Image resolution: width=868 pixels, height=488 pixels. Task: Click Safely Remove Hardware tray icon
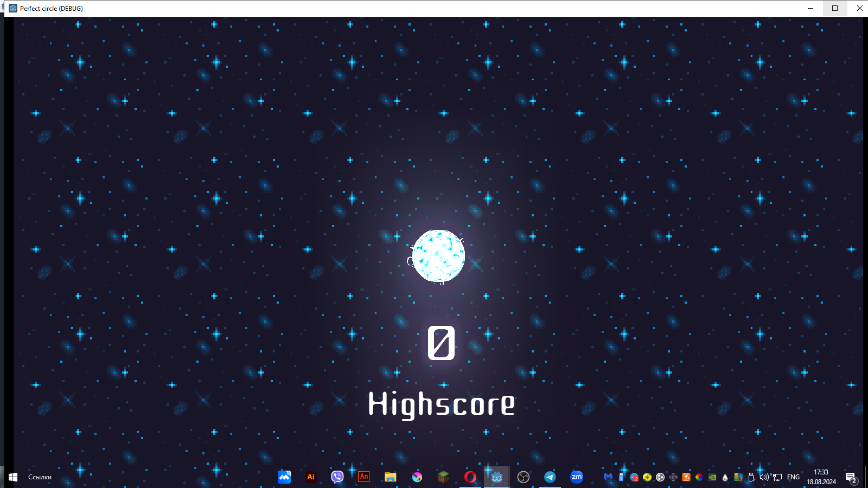pos(751,477)
